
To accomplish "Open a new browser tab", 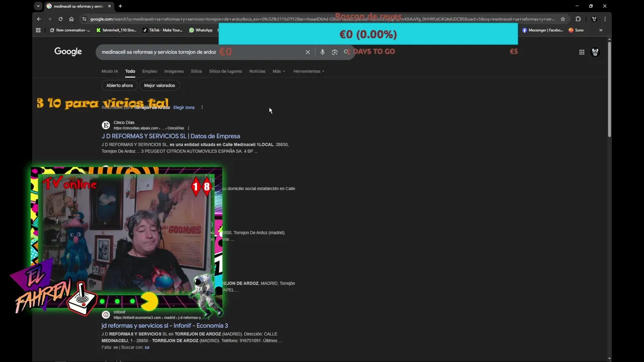I will (x=120, y=6).
